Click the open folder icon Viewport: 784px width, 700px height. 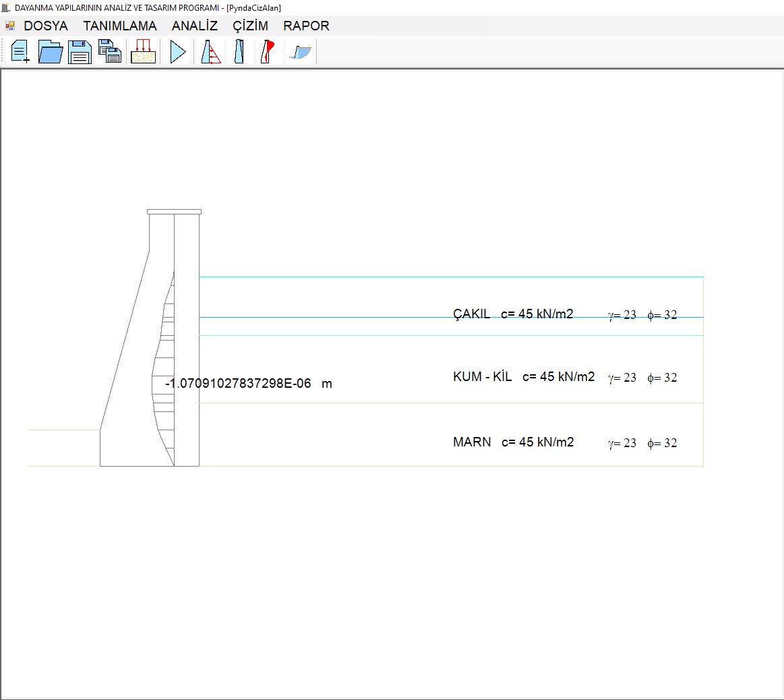[x=51, y=52]
